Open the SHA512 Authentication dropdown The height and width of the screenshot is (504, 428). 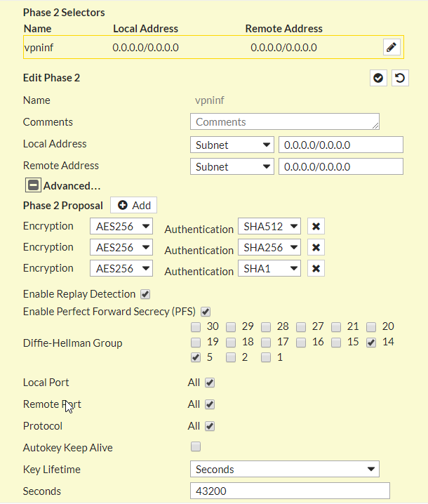point(269,226)
